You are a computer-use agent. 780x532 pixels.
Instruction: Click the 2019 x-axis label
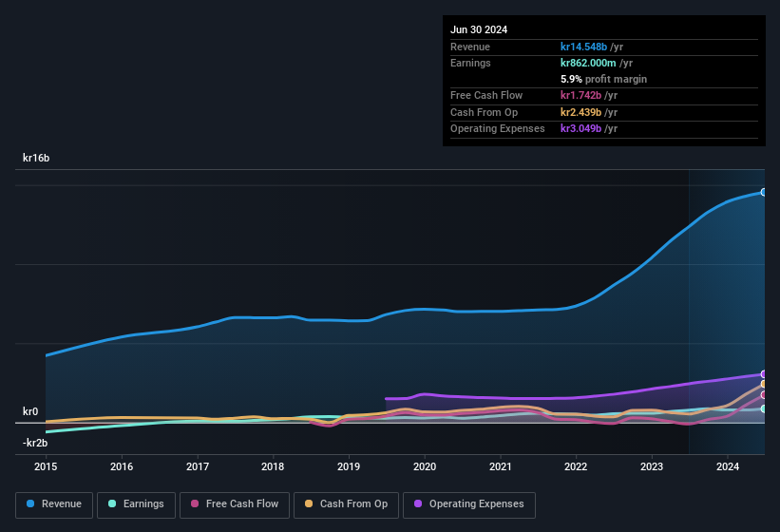tap(349, 466)
